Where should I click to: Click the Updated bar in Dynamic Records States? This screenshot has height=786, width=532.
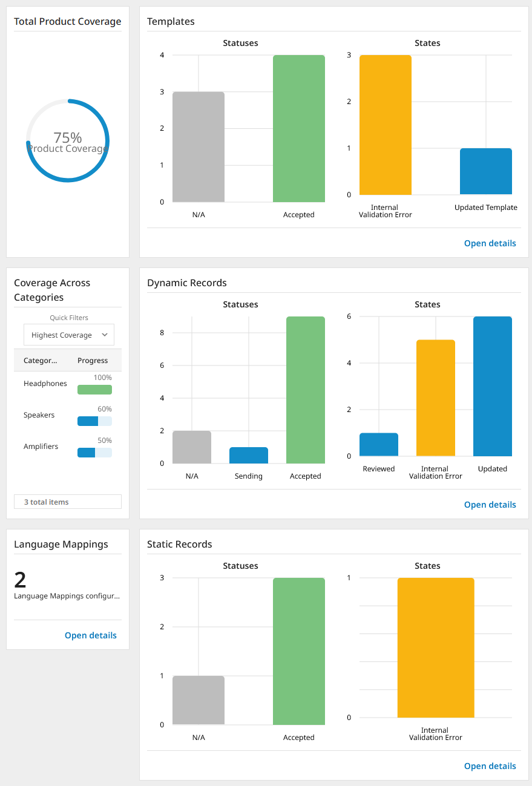click(493, 386)
